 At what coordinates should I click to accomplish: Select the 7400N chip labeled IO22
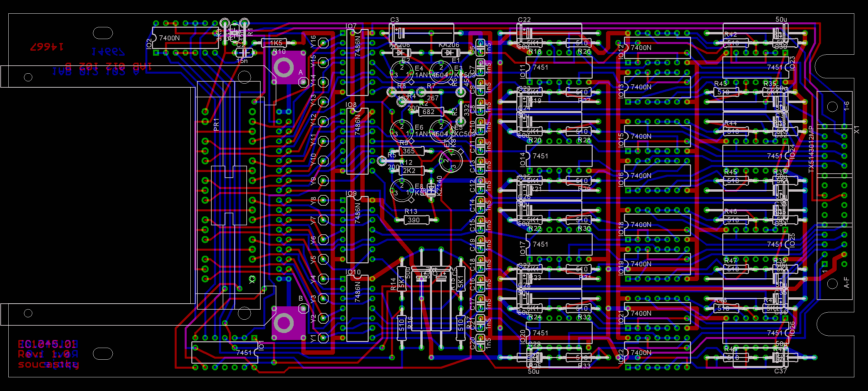click(657, 353)
